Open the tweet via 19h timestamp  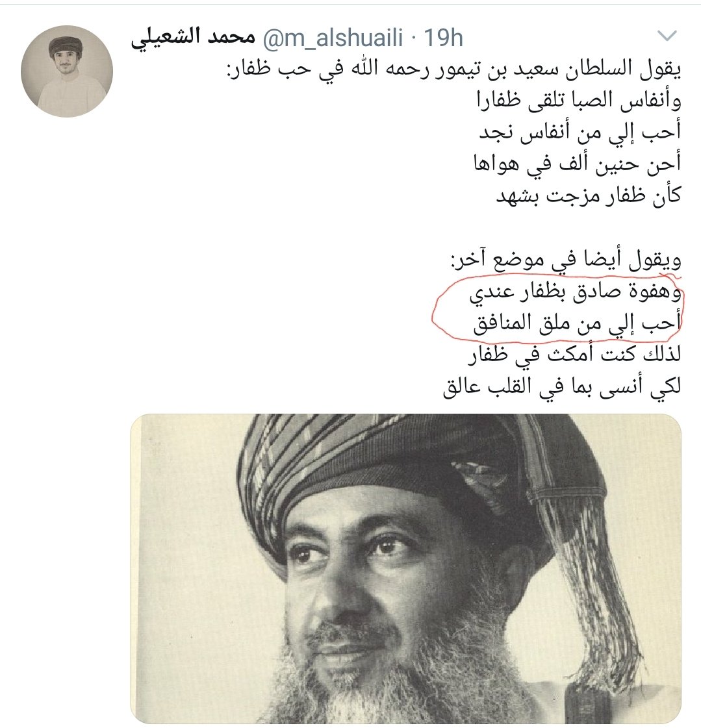pos(442,38)
